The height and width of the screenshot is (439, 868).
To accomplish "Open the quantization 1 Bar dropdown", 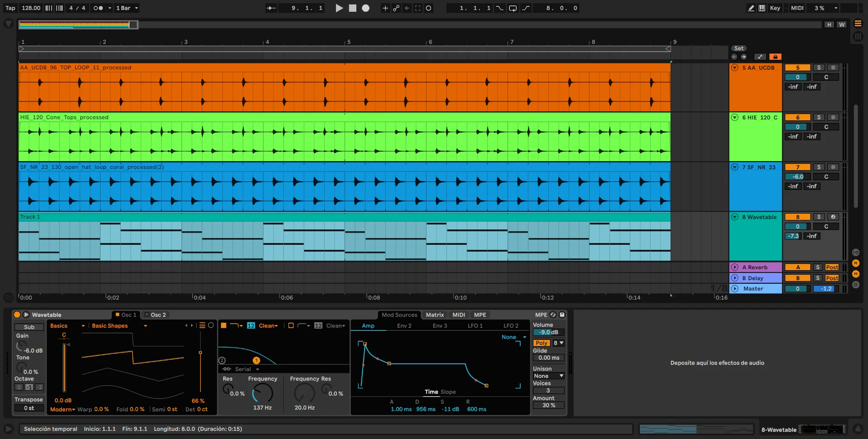I will point(127,8).
